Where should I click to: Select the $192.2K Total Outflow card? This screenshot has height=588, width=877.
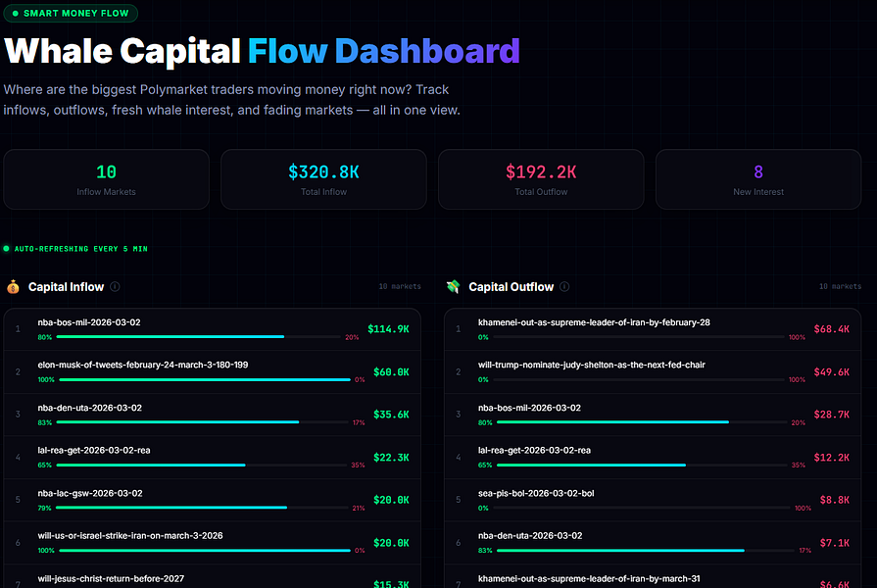point(541,179)
